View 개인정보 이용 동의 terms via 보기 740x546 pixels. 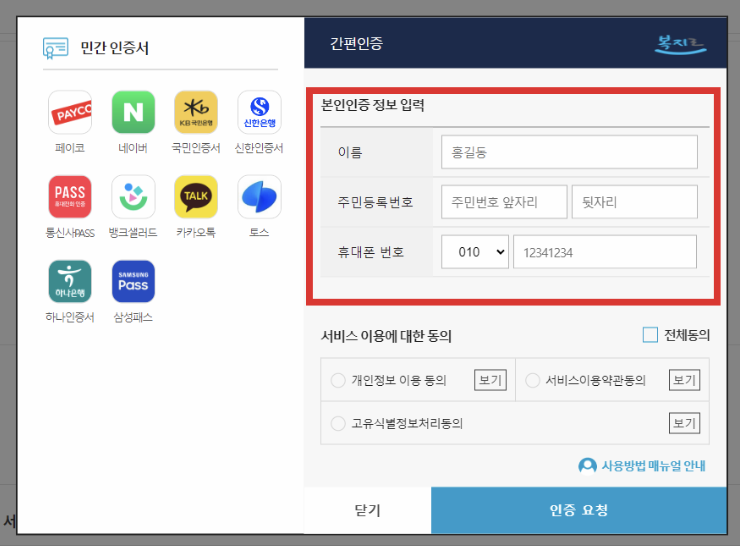point(490,380)
